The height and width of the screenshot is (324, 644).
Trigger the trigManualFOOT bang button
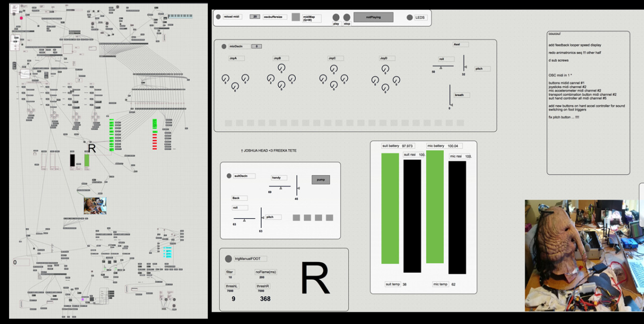(x=228, y=258)
